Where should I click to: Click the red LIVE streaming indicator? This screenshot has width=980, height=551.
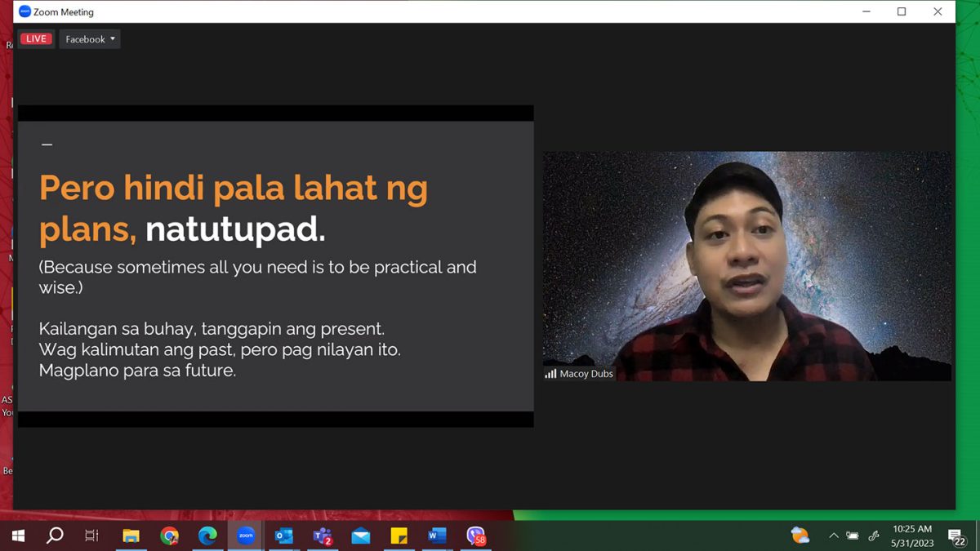click(x=37, y=39)
